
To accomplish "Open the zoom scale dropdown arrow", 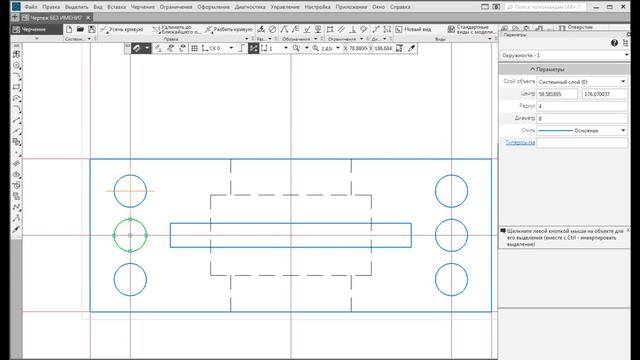I will [338, 48].
